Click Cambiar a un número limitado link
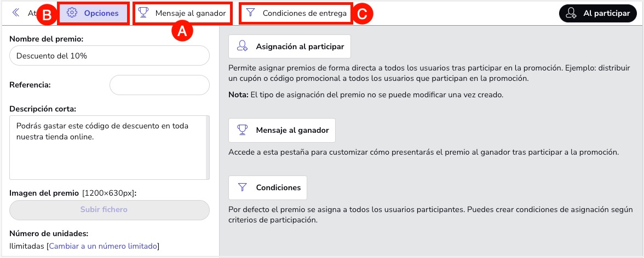644x258 pixels. [104, 246]
